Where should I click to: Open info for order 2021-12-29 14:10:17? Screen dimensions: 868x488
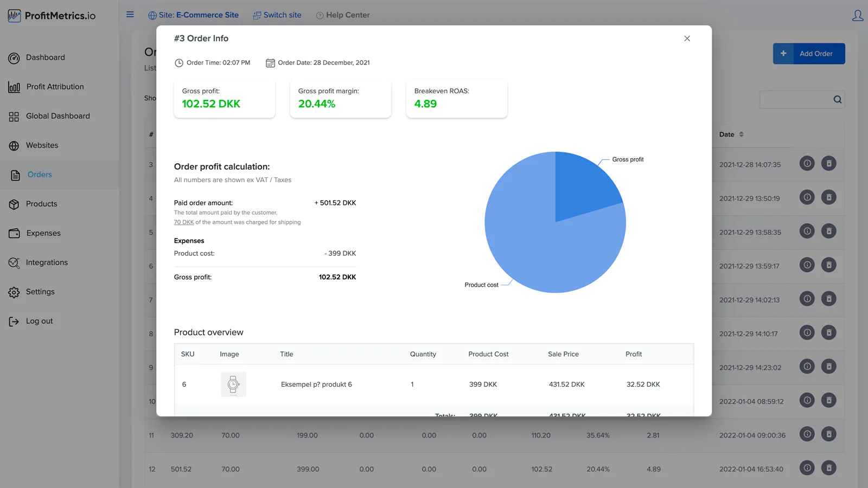coord(807,332)
